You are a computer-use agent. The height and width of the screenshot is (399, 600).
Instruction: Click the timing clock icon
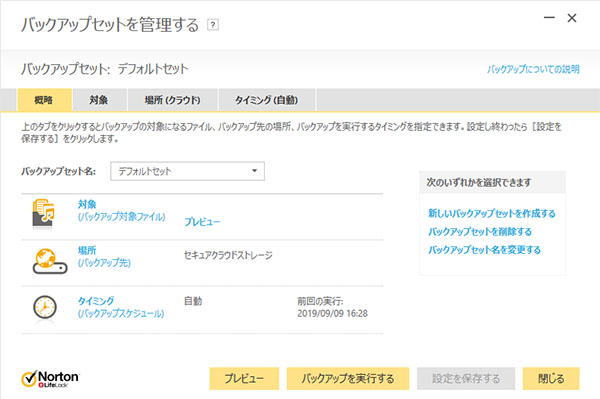tap(45, 307)
